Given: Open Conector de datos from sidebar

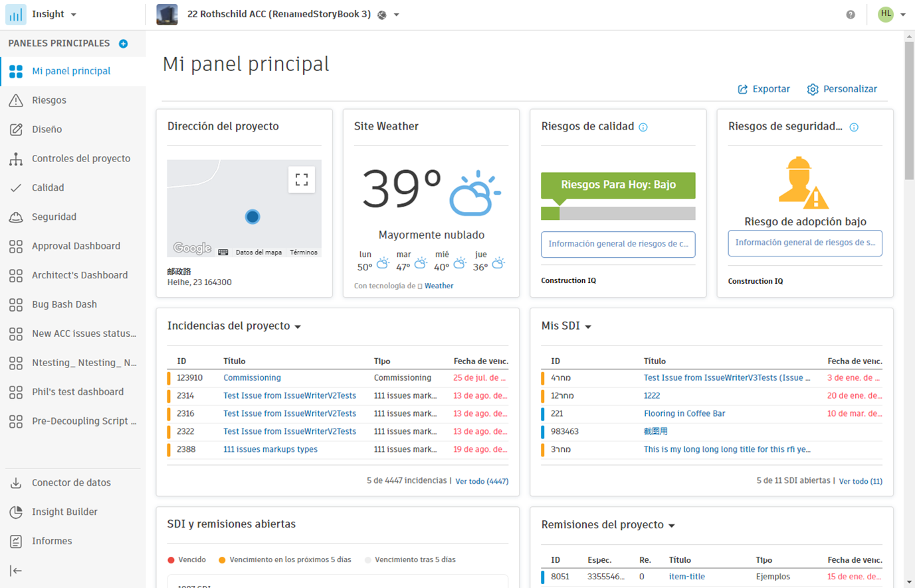Looking at the screenshot, I should click(x=71, y=482).
